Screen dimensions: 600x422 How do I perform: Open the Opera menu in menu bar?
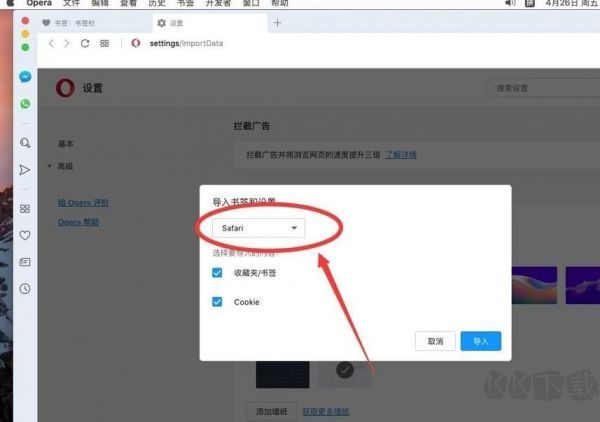point(39,3)
